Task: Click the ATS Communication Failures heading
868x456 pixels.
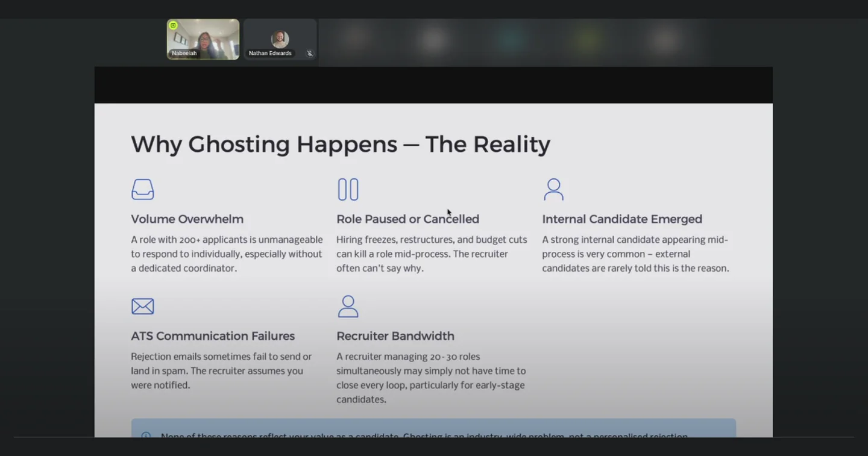Action: pos(213,336)
